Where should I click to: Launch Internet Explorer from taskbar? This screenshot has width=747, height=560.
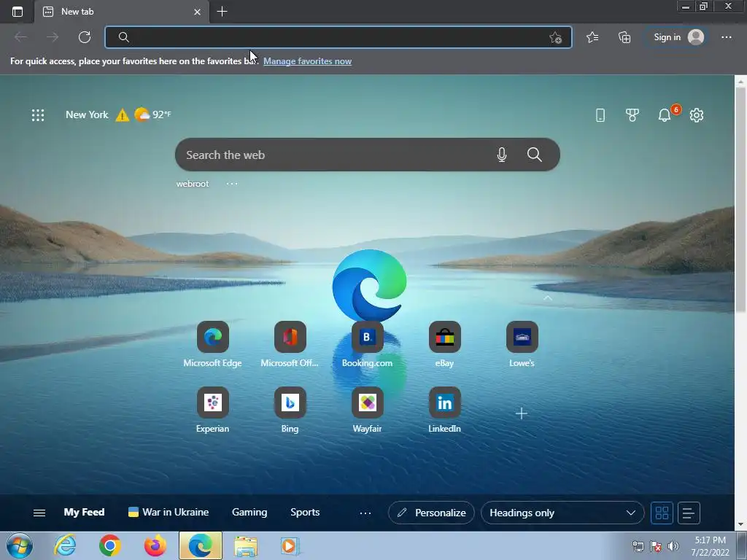tap(65, 545)
